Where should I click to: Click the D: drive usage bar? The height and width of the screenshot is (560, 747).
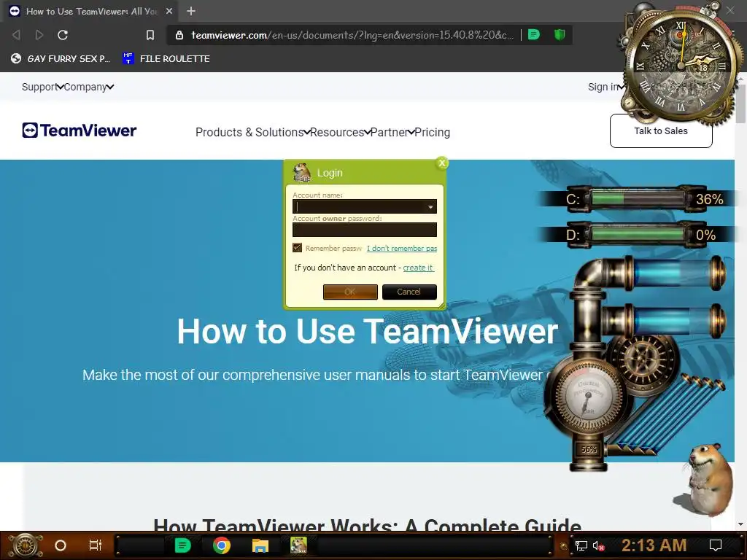click(x=638, y=235)
